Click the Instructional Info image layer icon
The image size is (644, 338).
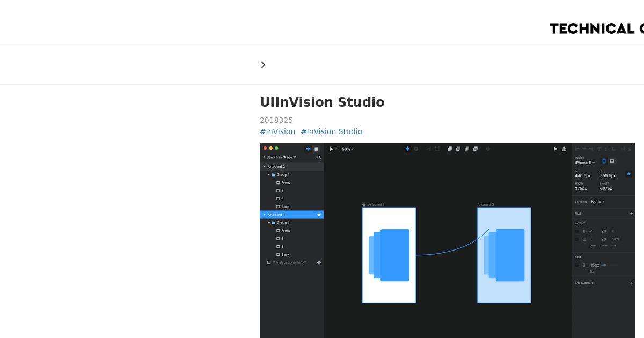tap(269, 262)
